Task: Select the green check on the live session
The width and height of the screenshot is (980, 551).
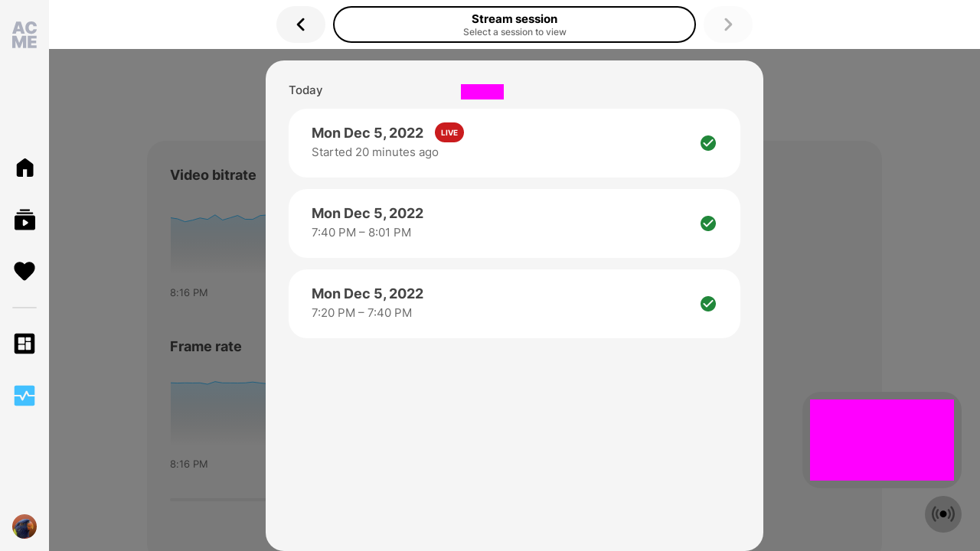Action: pyautogui.click(x=708, y=143)
